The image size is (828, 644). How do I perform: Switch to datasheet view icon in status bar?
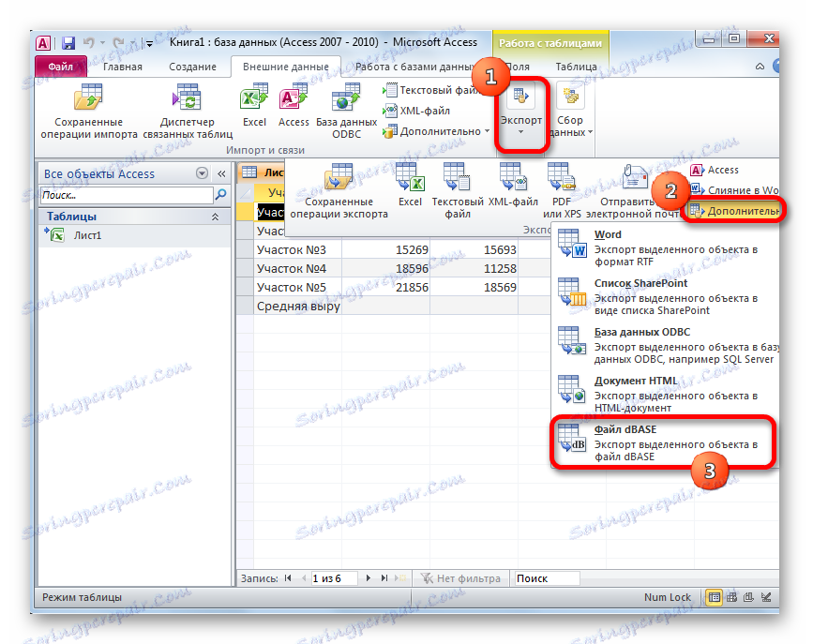tap(714, 597)
